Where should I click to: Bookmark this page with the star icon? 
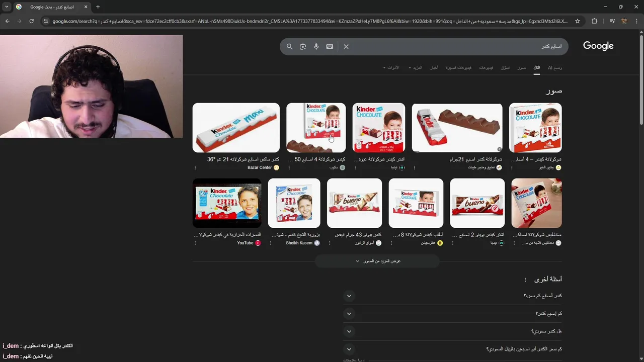pos(578,21)
